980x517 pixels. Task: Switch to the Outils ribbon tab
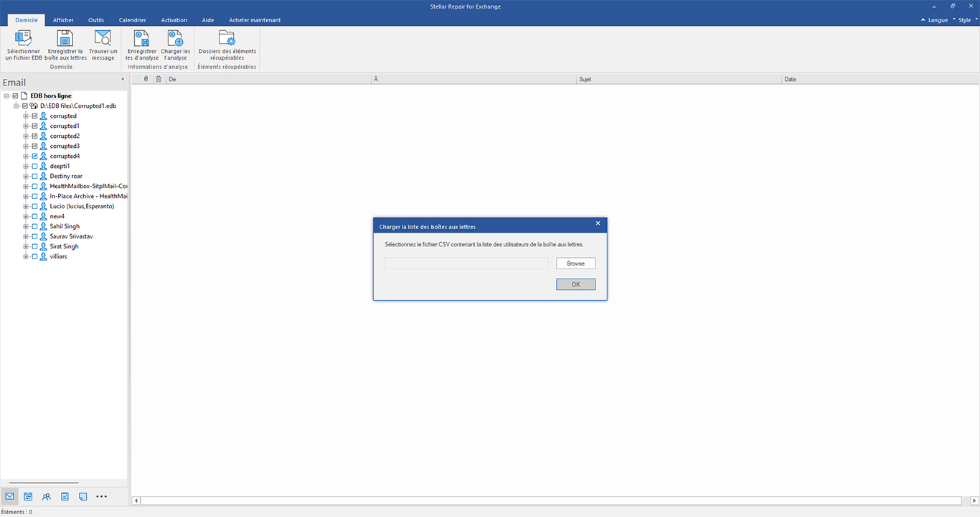click(96, 20)
